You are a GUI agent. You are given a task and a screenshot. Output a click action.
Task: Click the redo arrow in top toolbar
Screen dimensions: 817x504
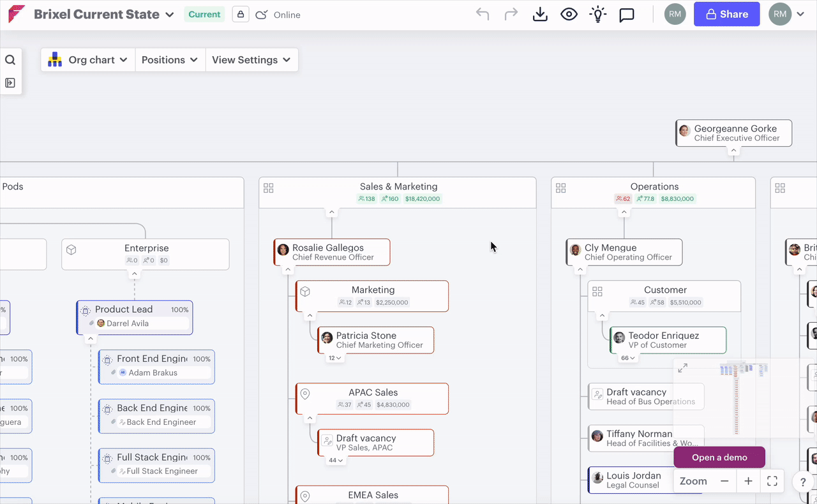pyautogui.click(x=511, y=14)
